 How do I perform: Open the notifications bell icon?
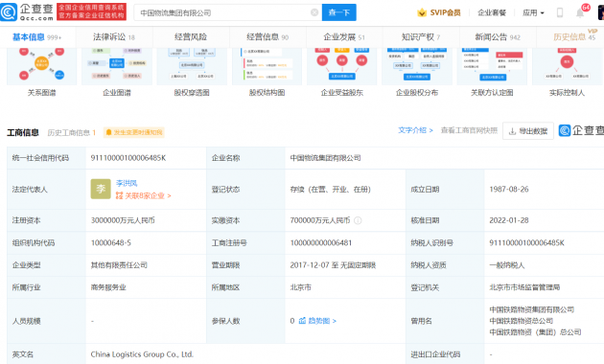click(x=580, y=13)
